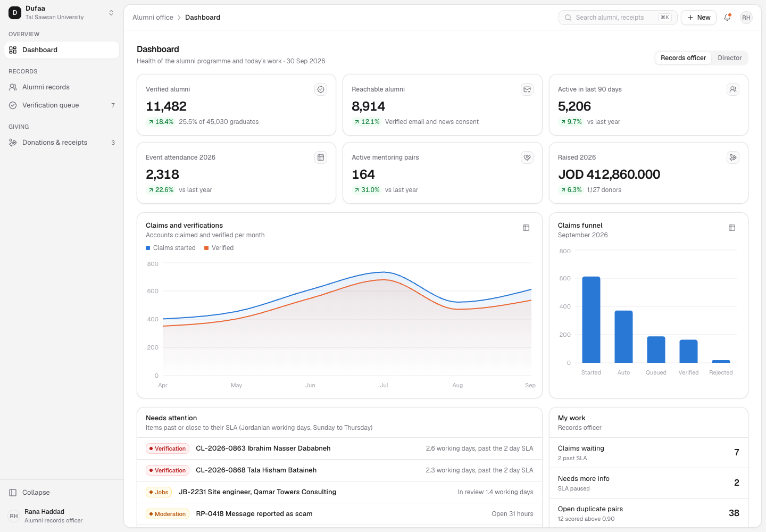Open claim CL-2026-0868 Tala Hisham Bataineh
Image resolution: width=766 pixels, height=532 pixels.
point(339,470)
